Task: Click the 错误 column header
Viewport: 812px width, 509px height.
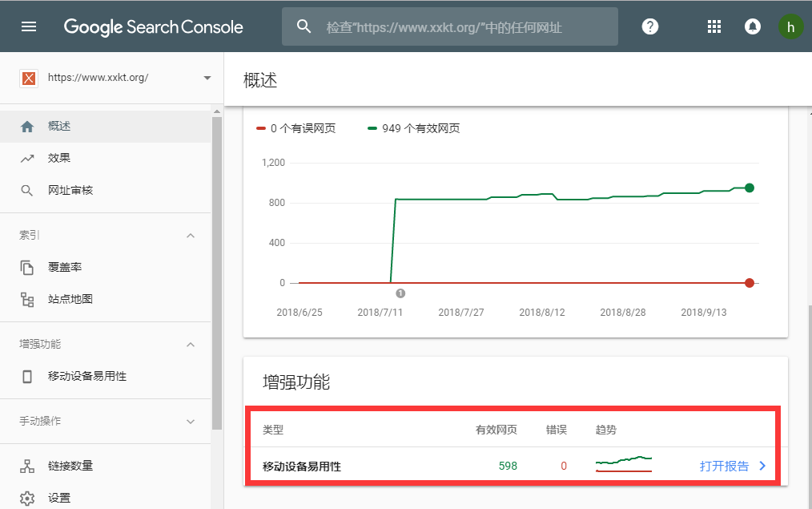Action: [x=557, y=430]
